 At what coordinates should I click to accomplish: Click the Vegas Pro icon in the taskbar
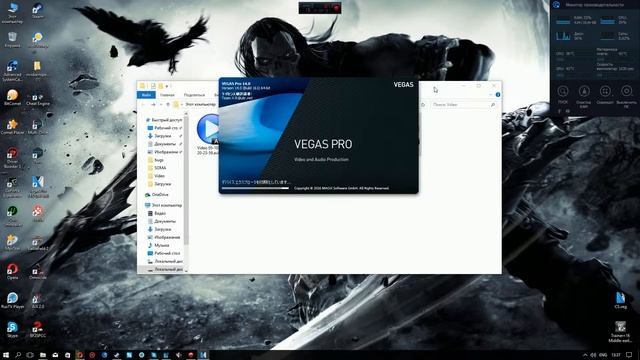203,355
